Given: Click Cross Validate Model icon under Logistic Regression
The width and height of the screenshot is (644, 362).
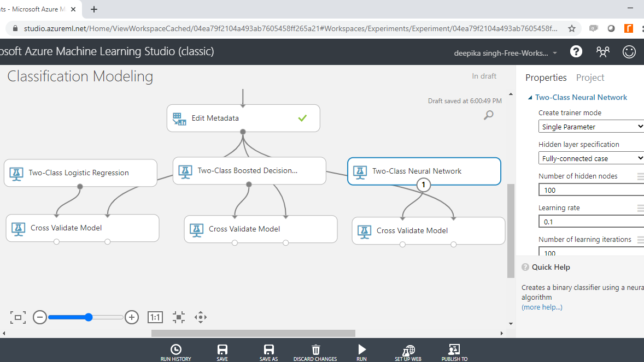Looking at the screenshot, I should coord(18,229).
